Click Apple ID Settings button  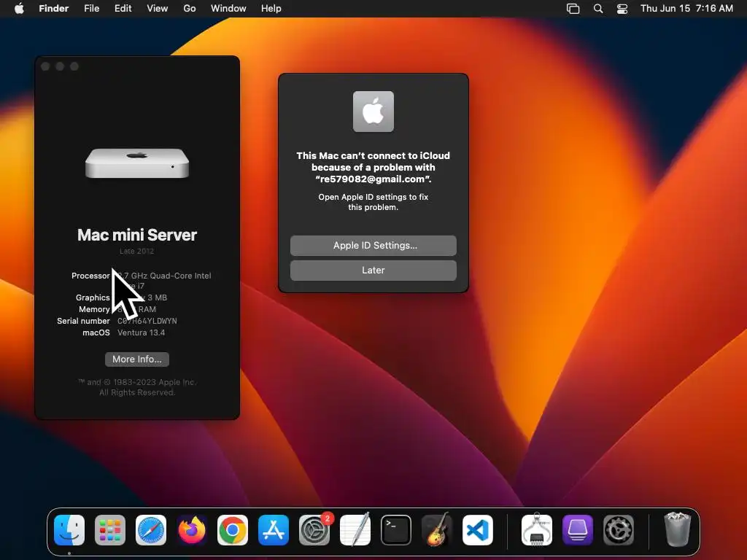[x=373, y=245]
